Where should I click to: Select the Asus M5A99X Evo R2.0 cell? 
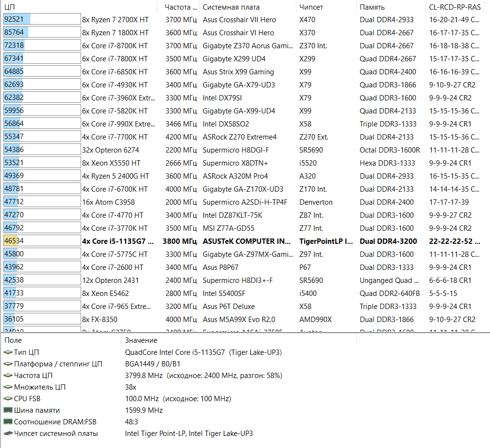click(x=239, y=320)
